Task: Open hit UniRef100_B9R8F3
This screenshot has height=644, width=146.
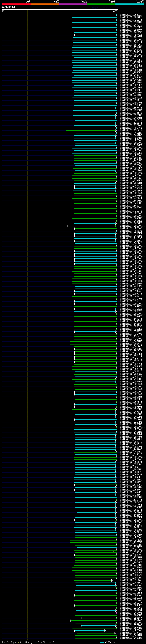Action: click(131, 27)
